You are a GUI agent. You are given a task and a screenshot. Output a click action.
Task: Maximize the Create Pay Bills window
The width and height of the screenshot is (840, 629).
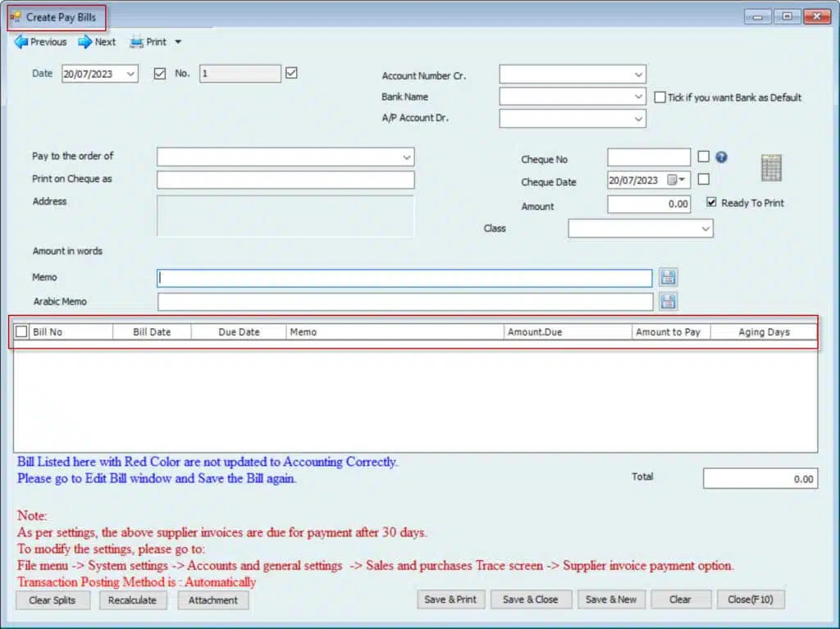tap(787, 16)
